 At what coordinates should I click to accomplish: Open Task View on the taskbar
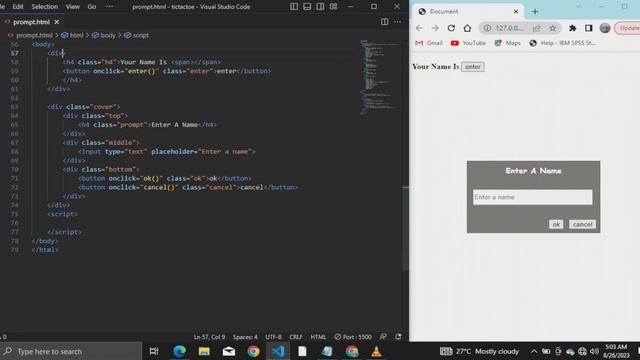click(154, 351)
